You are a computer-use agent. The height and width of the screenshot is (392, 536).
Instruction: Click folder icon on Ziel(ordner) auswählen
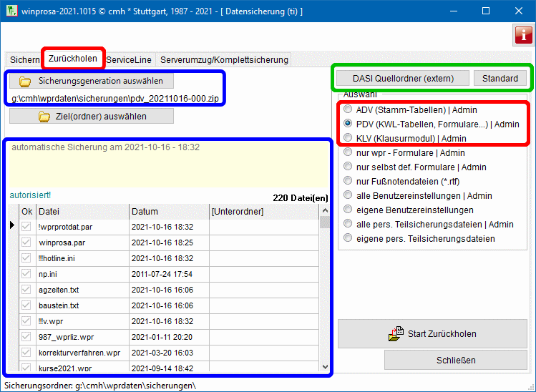pos(44,116)
